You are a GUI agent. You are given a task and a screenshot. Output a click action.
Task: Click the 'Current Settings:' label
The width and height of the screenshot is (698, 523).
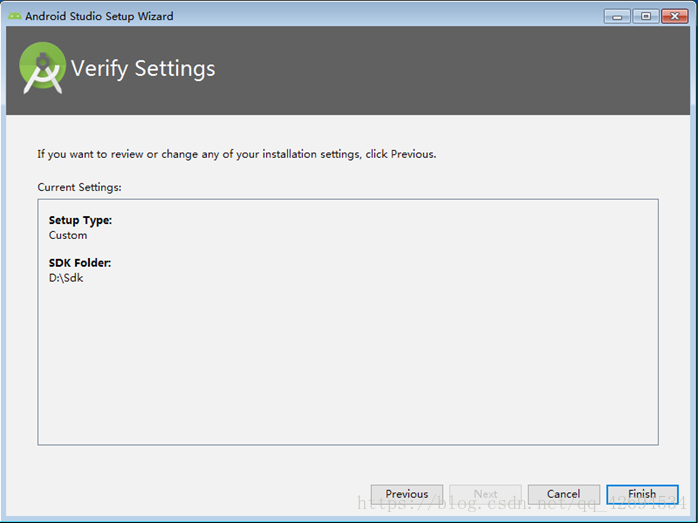pyautogui.click(x=79, y=187)
